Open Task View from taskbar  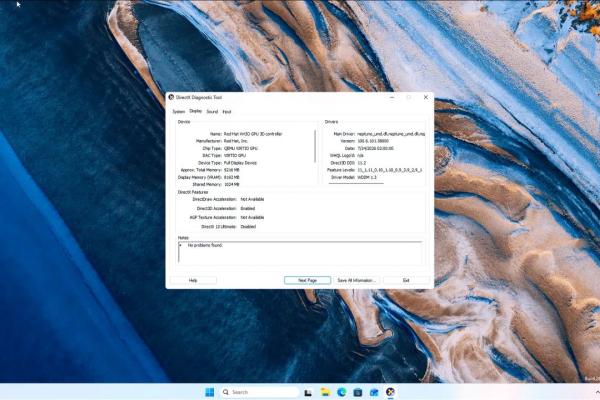(x=308, y=392)
